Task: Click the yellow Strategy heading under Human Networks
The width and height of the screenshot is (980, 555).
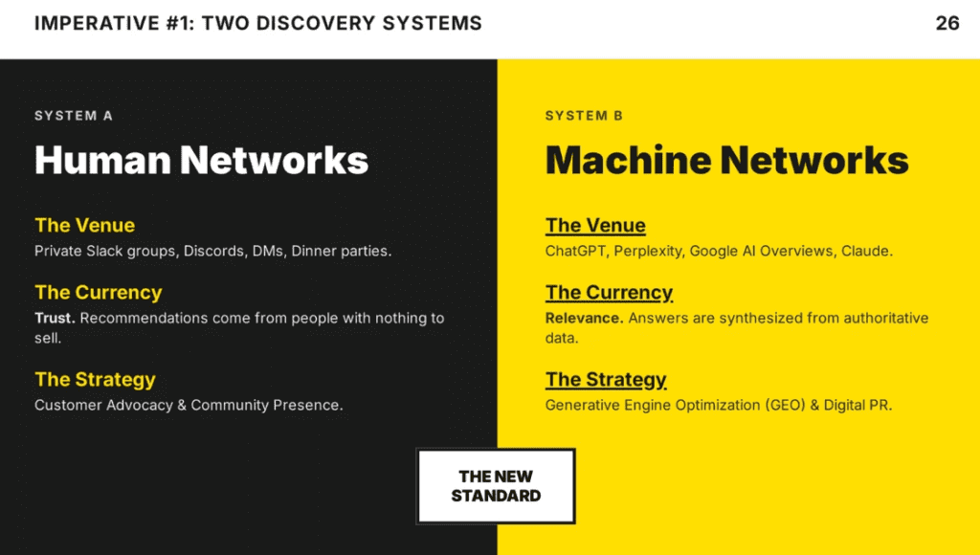Action: [x=95, y=380]
